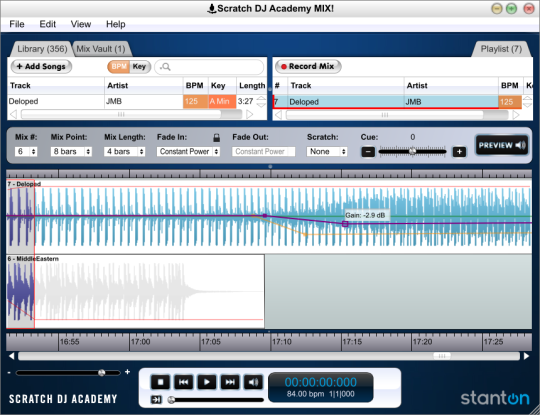Click library scroll right arrow
Viewport: 540px width, 415px height.
pyautogui.click(x=250, y=114)
